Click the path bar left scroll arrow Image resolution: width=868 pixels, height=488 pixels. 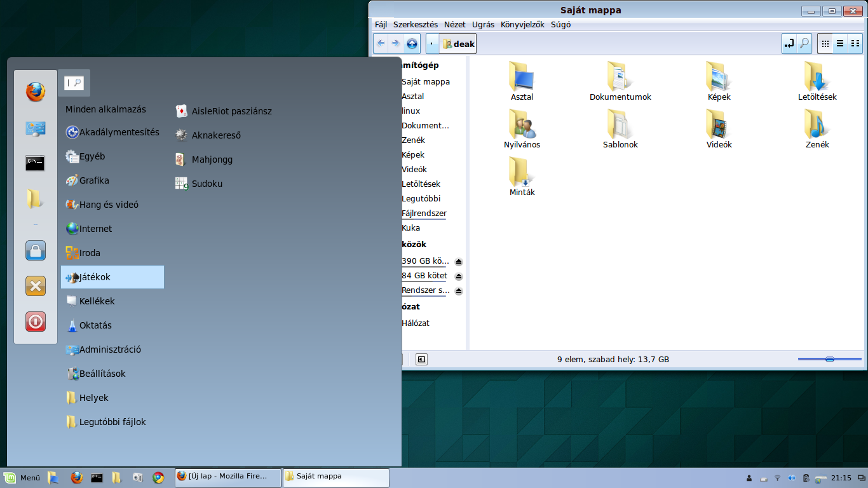[432, 43]
